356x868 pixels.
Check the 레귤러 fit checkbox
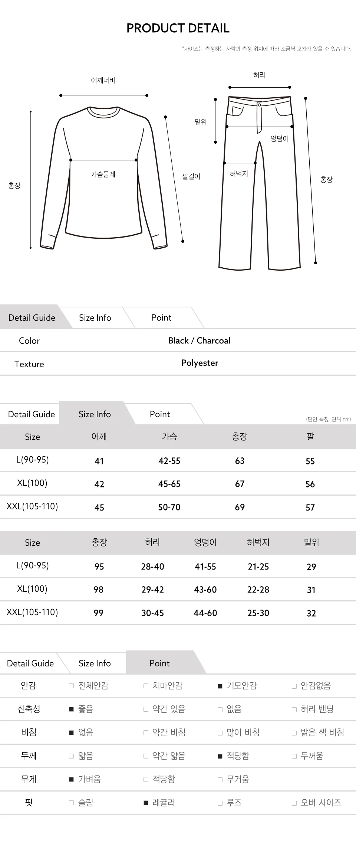(146, 803)
